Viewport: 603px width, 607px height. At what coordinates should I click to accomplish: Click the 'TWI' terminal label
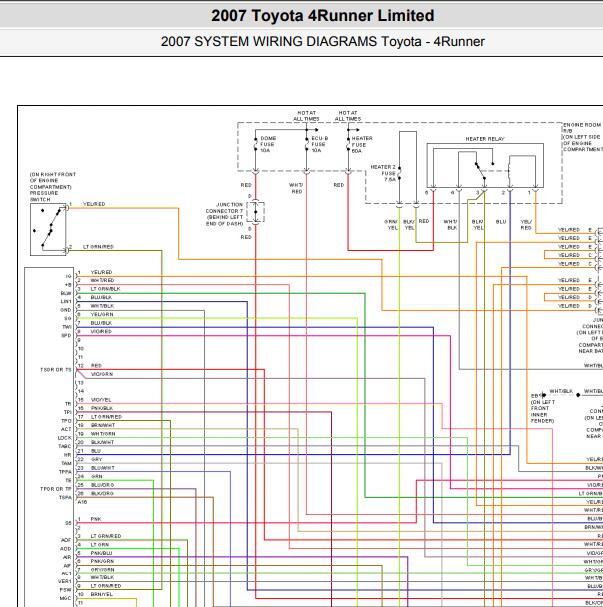(67, 327)
